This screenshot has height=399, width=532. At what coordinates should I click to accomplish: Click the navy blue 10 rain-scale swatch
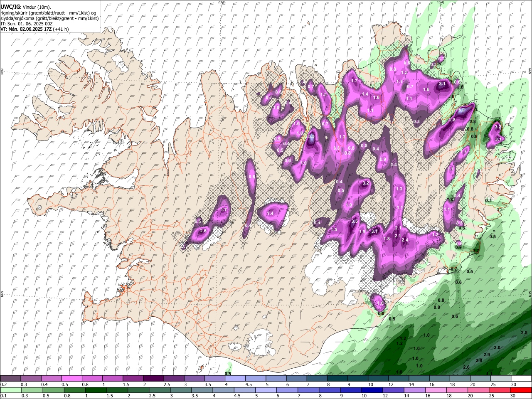point(372,390)
